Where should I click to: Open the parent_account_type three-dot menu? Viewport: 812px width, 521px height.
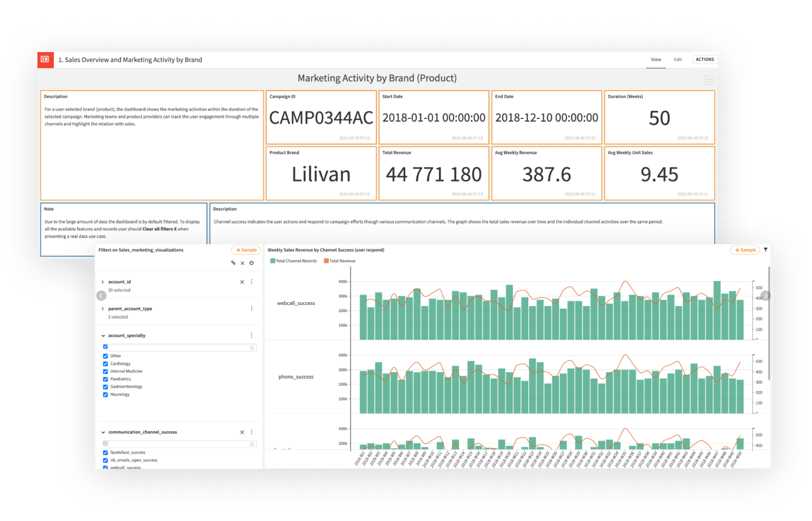pyautogui.click(x=252, y=308)
